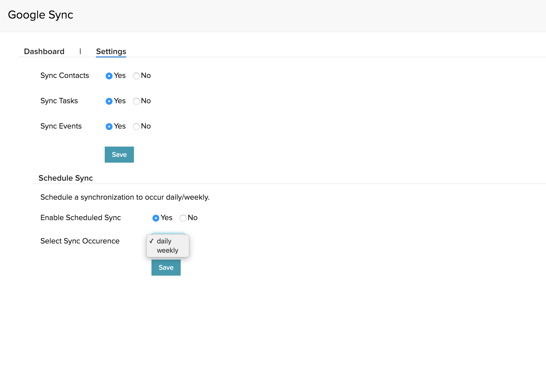Viewport: 546px width, 392px height.
Task: Disable Scheduled Sync with No
Action: pos(183,218)
